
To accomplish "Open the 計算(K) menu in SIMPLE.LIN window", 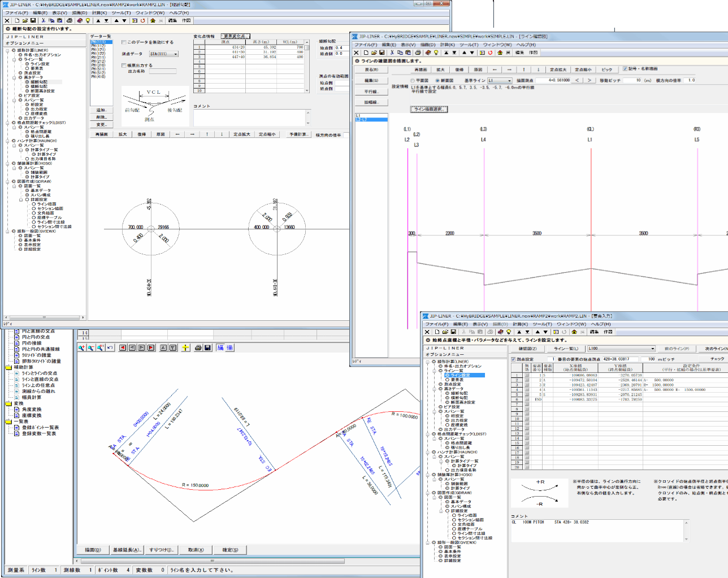I will tap(447, 45).
